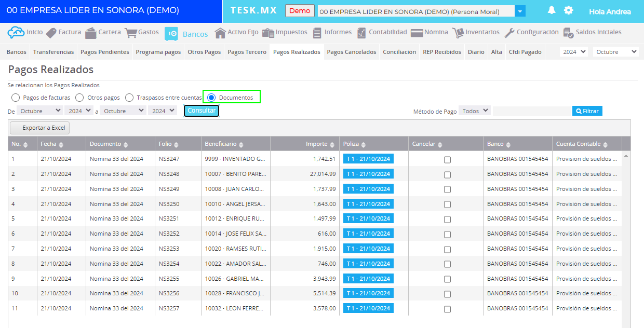
Task: Sort table by No. column arrows
Action: [x=25, y=144]
